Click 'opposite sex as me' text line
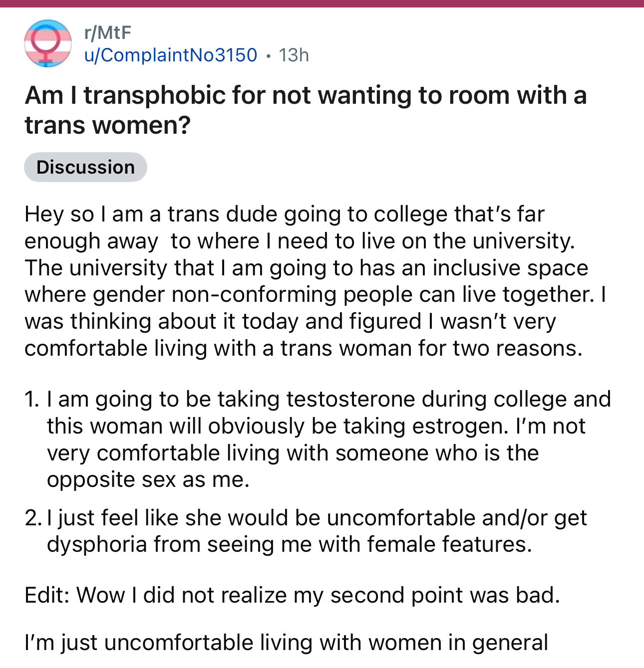 click(x=148, y=480)
